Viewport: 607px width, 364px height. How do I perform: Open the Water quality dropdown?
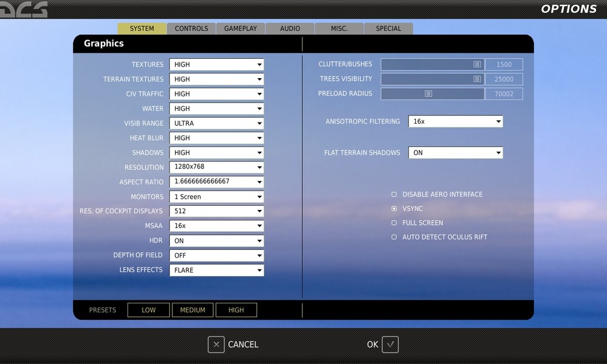(x=217, y=109)
